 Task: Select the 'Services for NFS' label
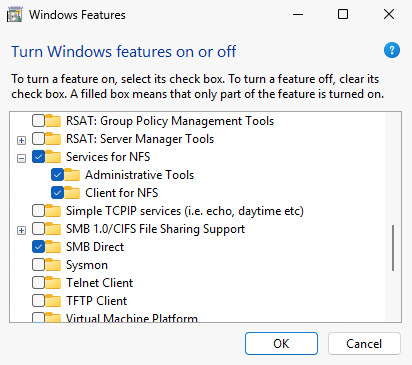click(x=108, y=157)
